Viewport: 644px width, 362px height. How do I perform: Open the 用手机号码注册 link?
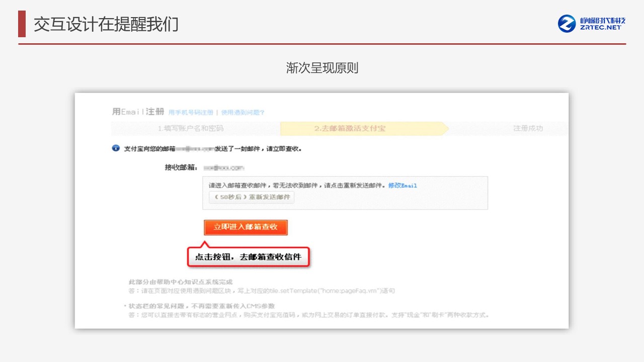coord(191,113)
